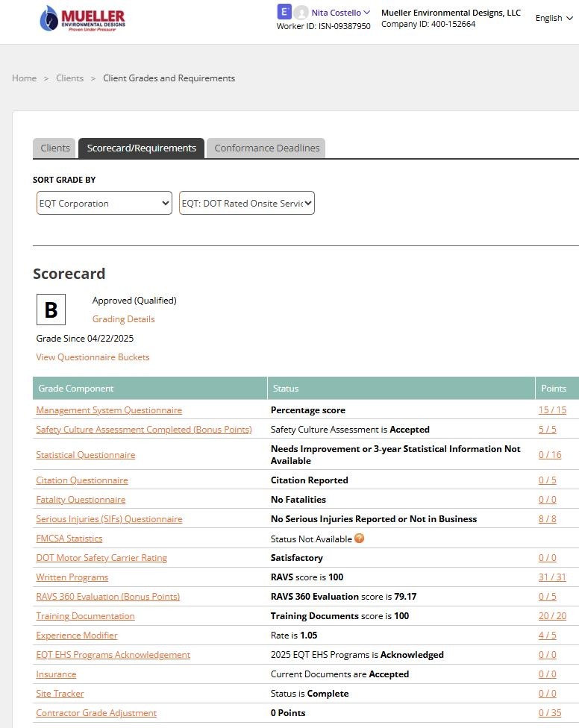Viewport: 579px width, 728px height.
Task: Open Contractor Grade Adjustment link
Action: (96, 712)
